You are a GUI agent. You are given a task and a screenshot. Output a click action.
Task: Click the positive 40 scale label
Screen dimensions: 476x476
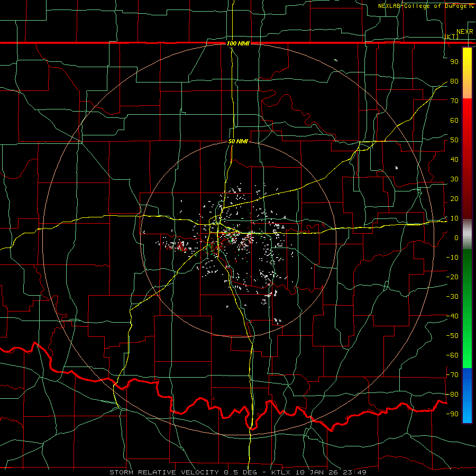pos(454,160)
